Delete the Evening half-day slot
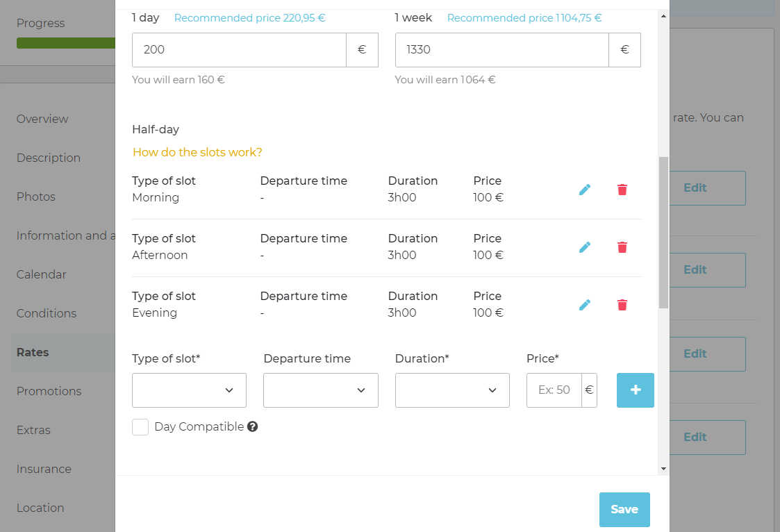This screenshot has height=532, width=780. [622, 304]
